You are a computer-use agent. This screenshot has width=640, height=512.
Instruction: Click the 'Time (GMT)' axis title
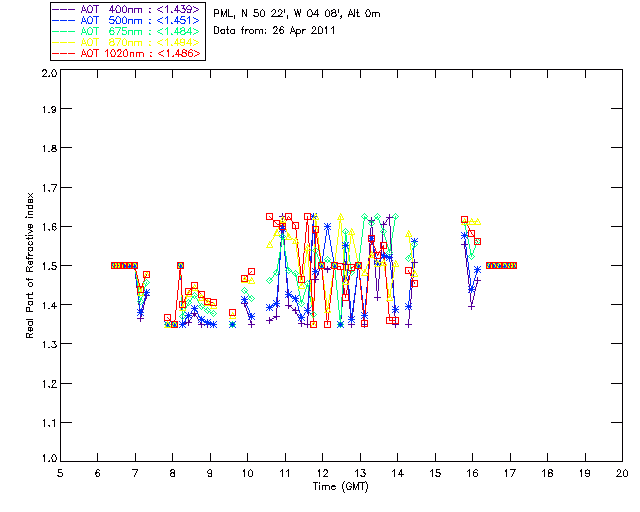341,487
